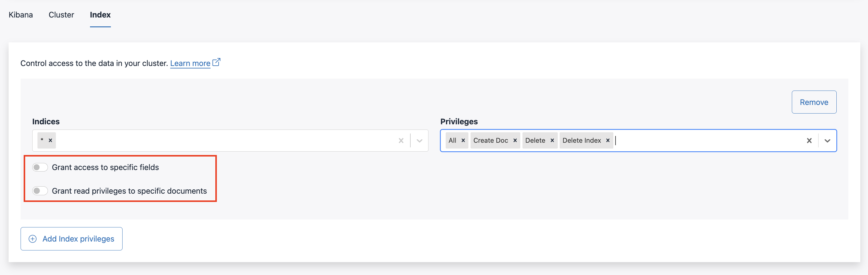Click the Remove button
The height and width of the screenshot is (275, 868).
pos(814,102)
